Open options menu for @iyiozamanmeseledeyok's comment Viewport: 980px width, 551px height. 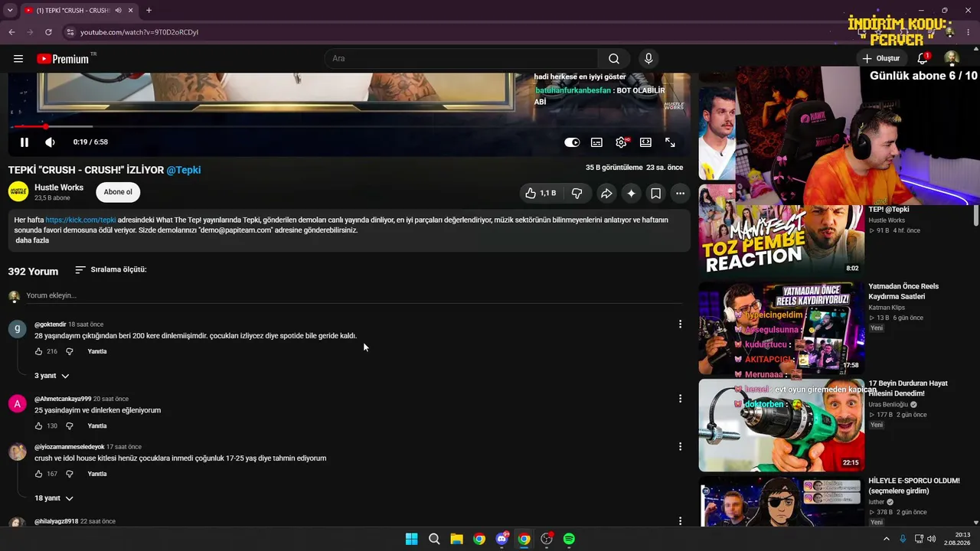pos(680,447)
